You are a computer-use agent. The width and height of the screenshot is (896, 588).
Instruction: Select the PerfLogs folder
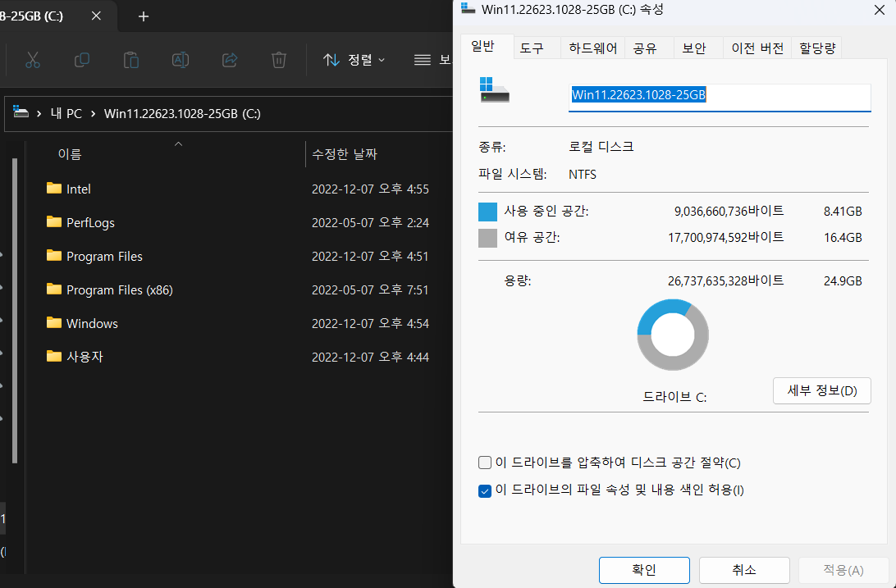tap(80, 222)
